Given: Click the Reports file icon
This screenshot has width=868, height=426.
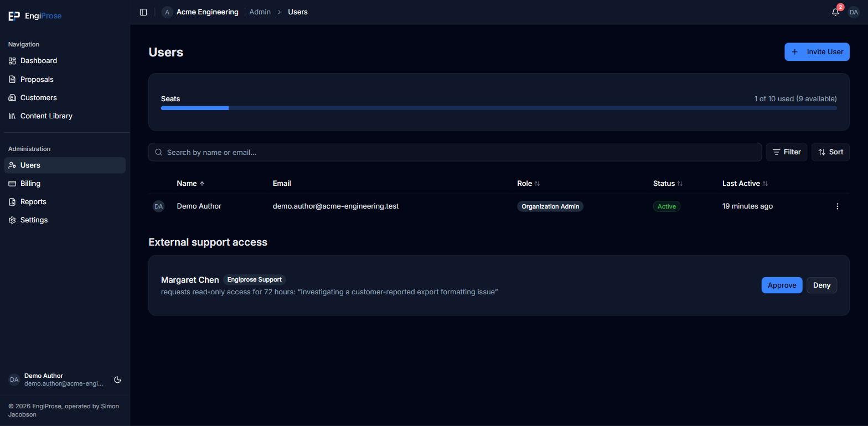Looking at the screenshot, I should coord(12,202).
